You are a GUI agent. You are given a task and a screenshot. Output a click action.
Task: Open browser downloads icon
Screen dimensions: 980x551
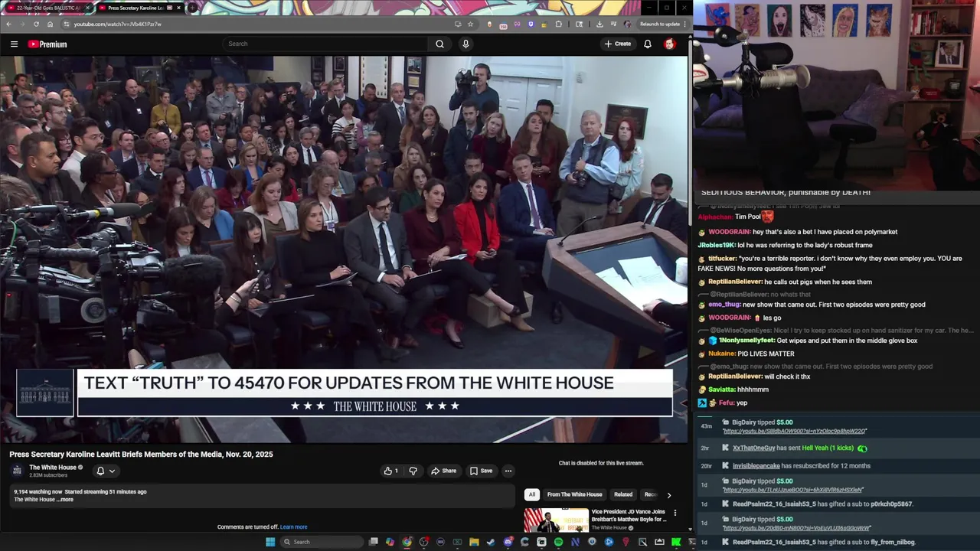click(x=599, y=24)
